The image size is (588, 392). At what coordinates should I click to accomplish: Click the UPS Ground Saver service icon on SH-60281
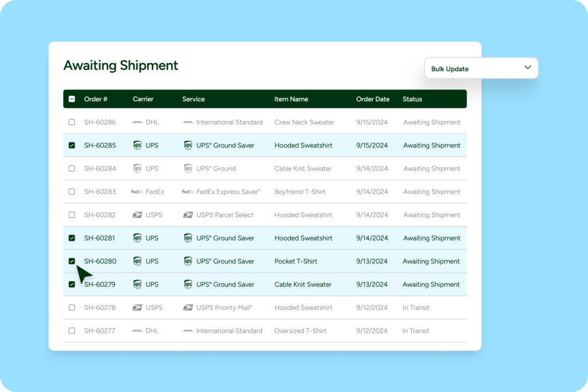coord(188,238)
